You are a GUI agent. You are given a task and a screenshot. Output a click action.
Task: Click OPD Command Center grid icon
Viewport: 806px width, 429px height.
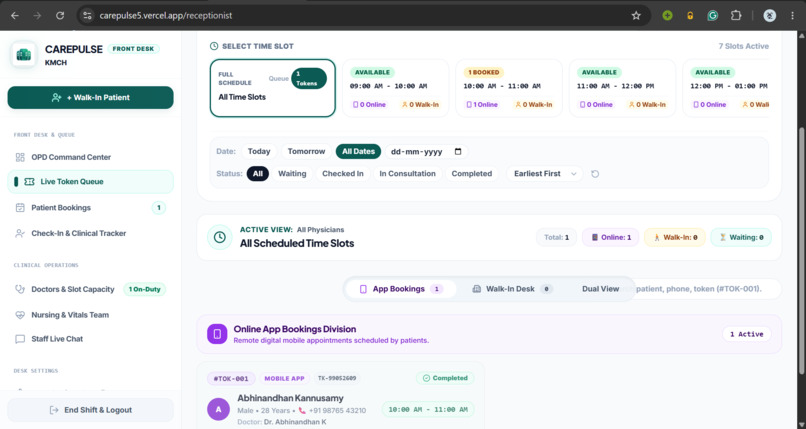[20, 157]
